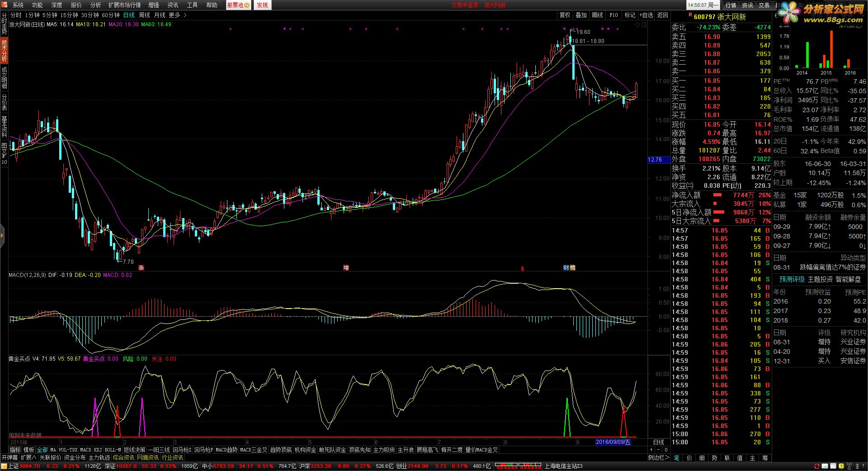This screenshot has width=868, height=471.
Task: Apply the KDJ indicator
Action: (x=98, y=450)
